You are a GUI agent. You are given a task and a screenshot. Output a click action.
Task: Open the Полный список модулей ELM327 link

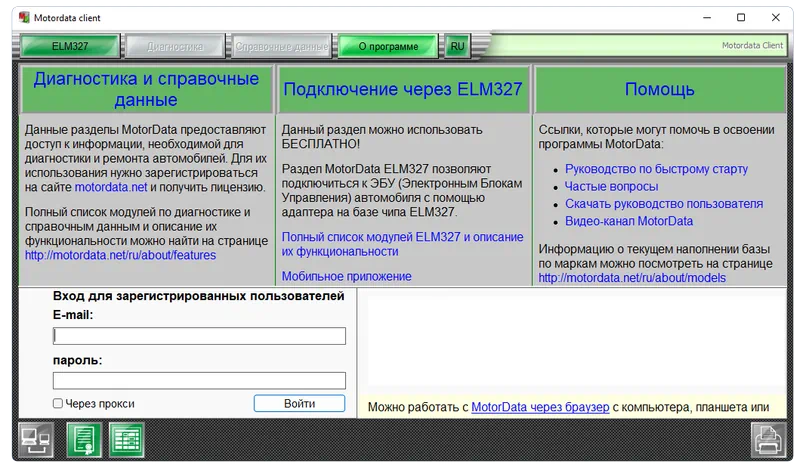403,244
